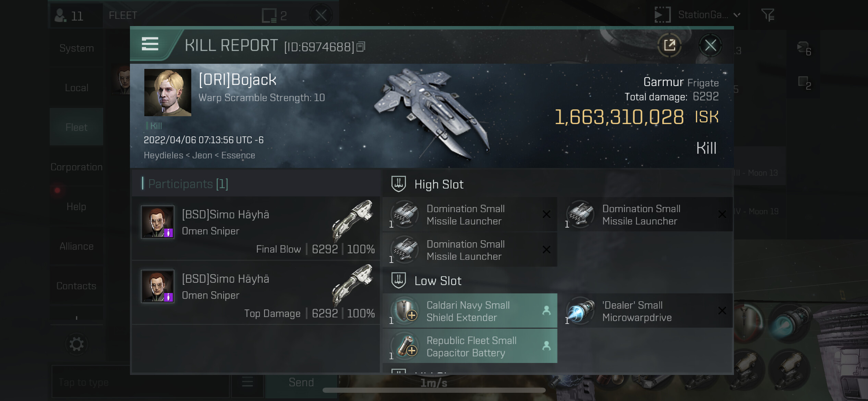Open the Alliance chat channel

pos(76,246)
